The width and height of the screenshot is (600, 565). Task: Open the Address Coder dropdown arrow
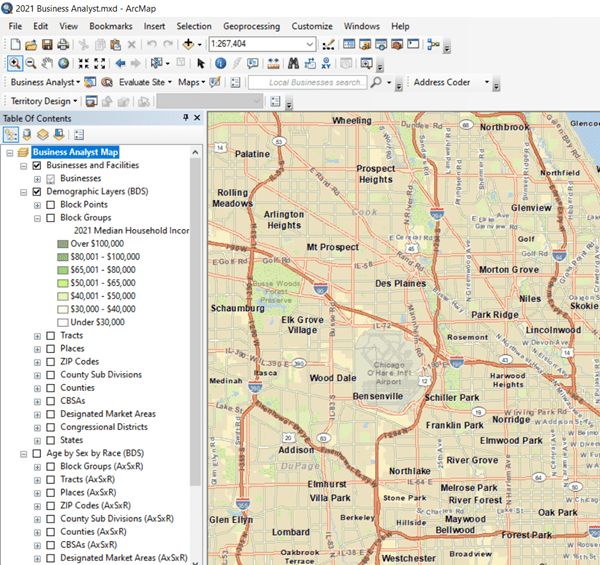click(x=486, y=82)
